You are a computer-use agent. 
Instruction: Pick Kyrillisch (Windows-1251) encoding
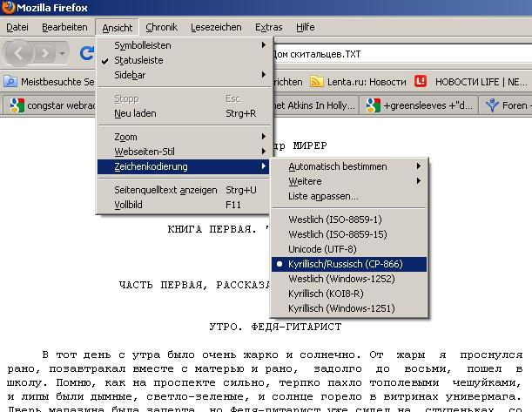(x=341, y=308)
